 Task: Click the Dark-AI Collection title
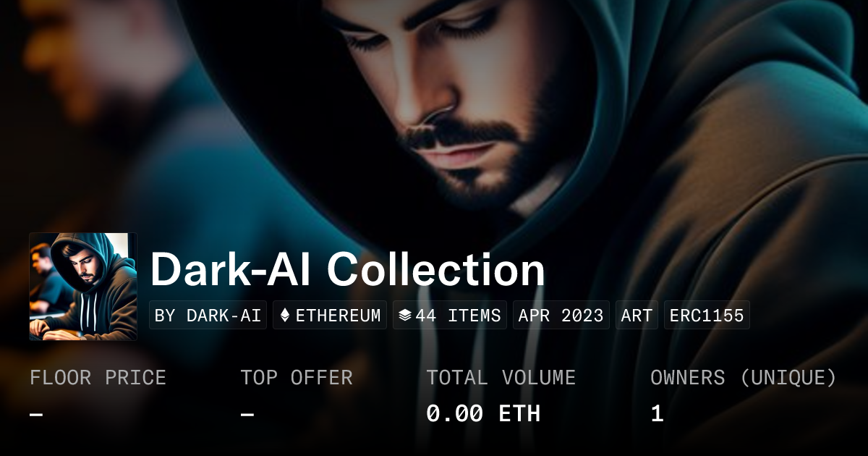[x=347, y=269]
